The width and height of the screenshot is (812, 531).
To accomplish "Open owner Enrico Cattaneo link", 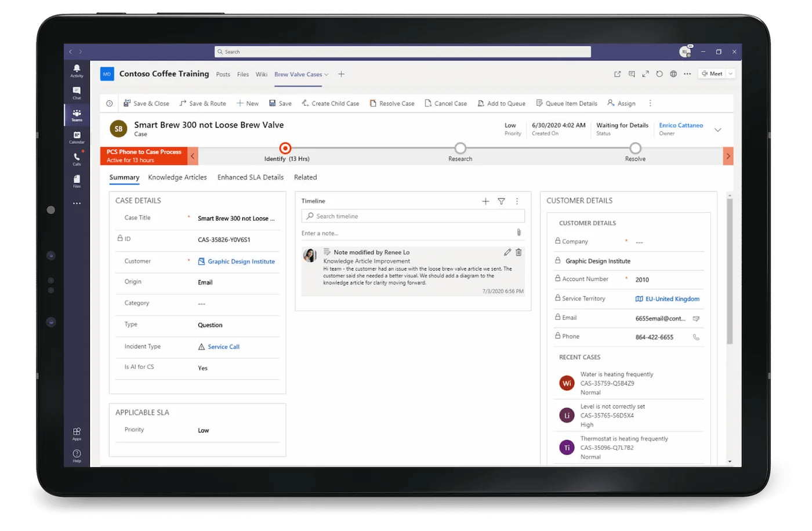I will [x=681, y=125].
